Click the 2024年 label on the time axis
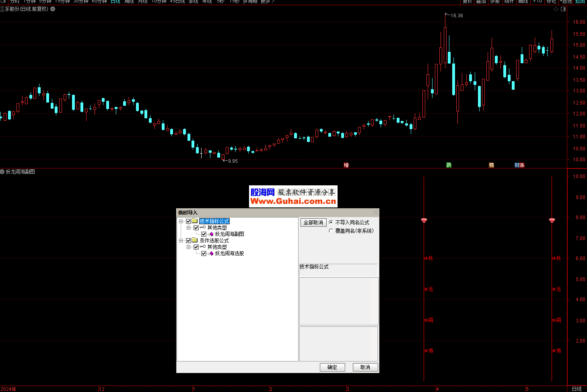The image size is (587, 392). (8, 389)
